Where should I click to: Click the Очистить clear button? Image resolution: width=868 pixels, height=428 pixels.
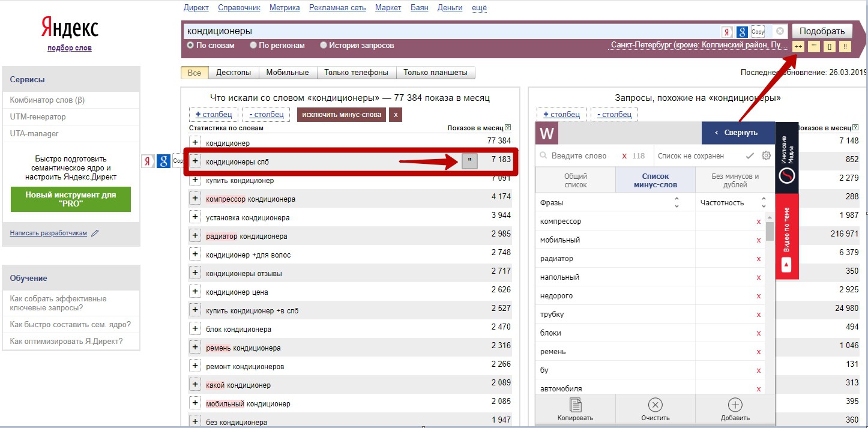[x=656, y=409]
